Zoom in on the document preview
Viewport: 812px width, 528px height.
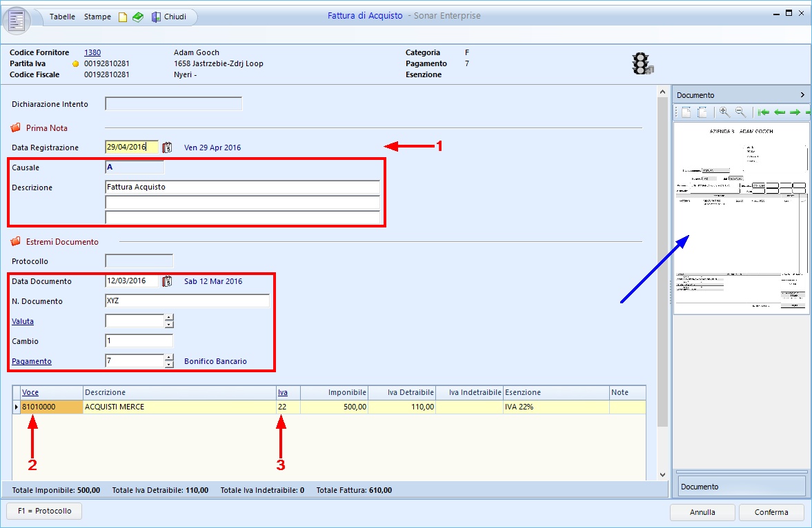point(724,112)
